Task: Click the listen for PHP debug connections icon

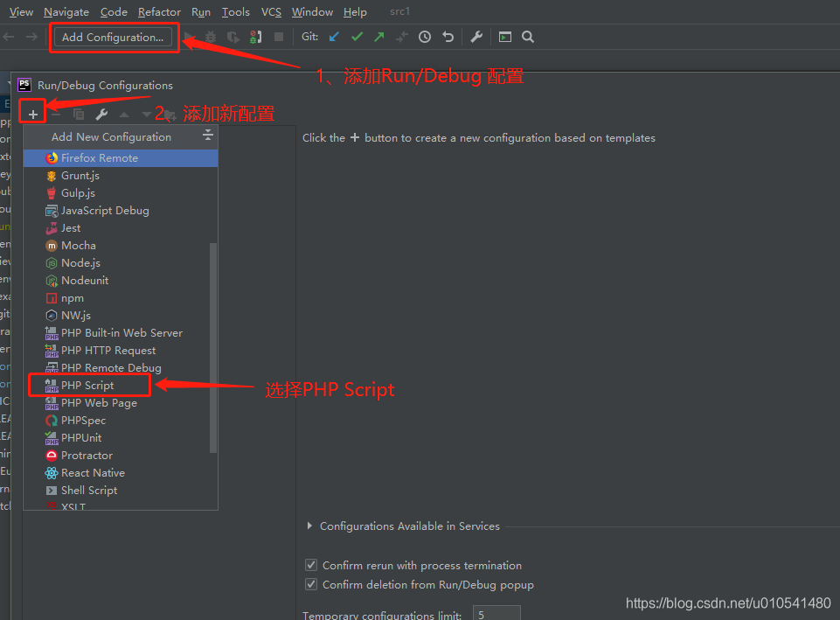Action: pos(255,37)
